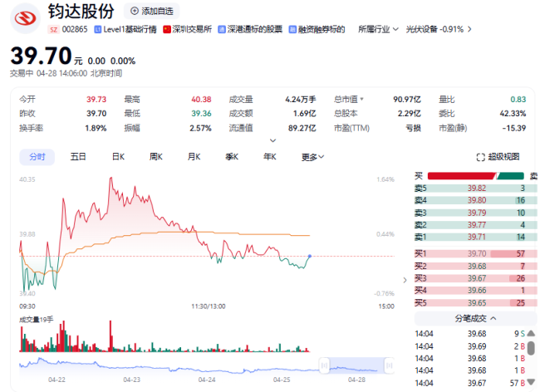Add the stock to watchlist via 添加自选

point(151,11)
